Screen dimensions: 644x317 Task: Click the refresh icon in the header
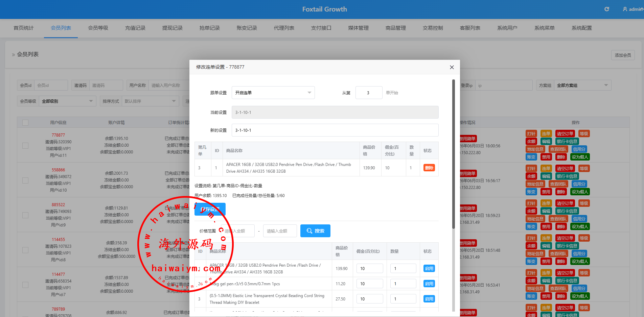607,9
